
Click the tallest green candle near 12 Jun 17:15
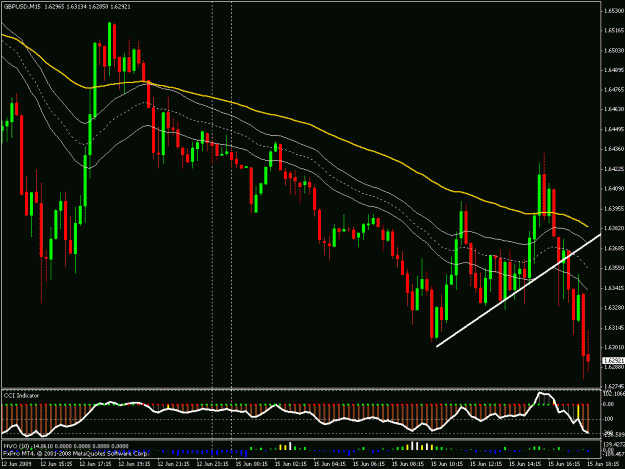(x=95, y=80)
